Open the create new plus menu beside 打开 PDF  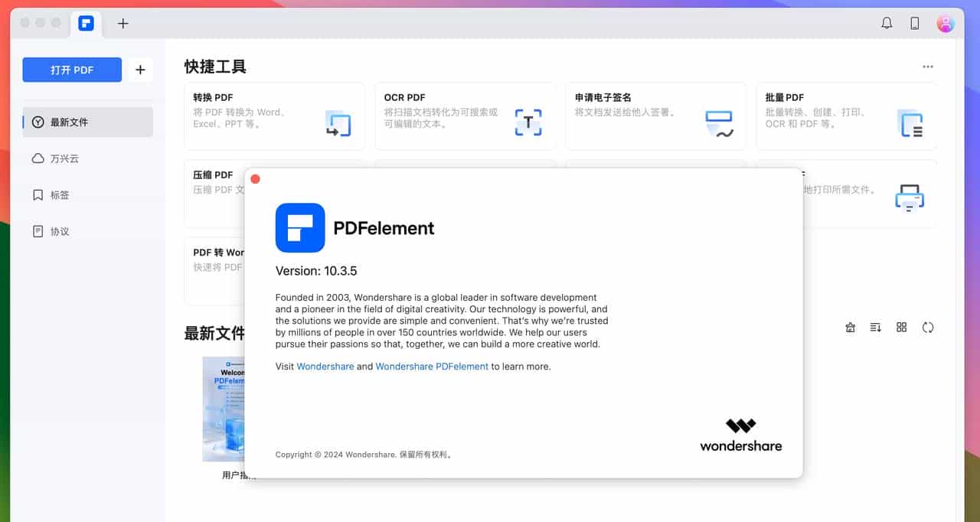[140, 70]
